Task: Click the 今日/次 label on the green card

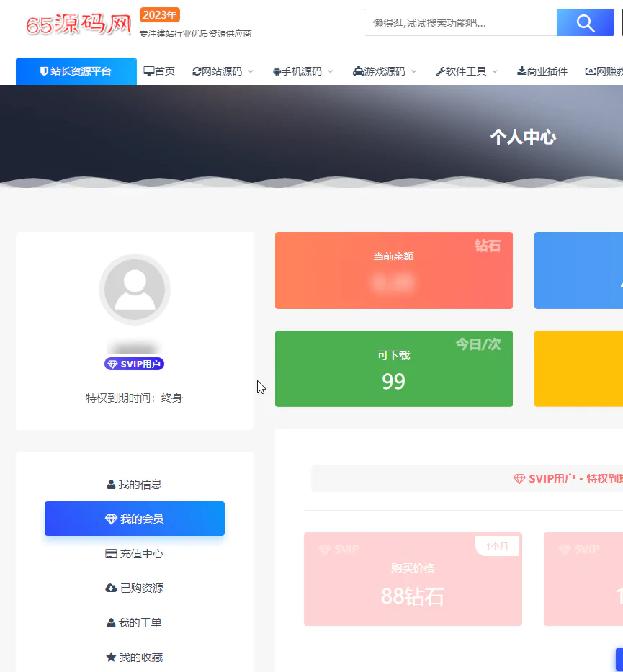Action: click(x=478, y=344)
